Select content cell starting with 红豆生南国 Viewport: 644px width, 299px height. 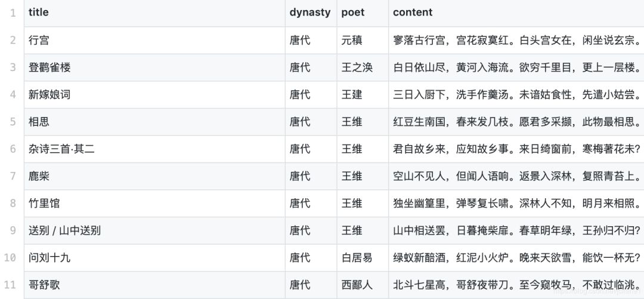coord(516,122)
